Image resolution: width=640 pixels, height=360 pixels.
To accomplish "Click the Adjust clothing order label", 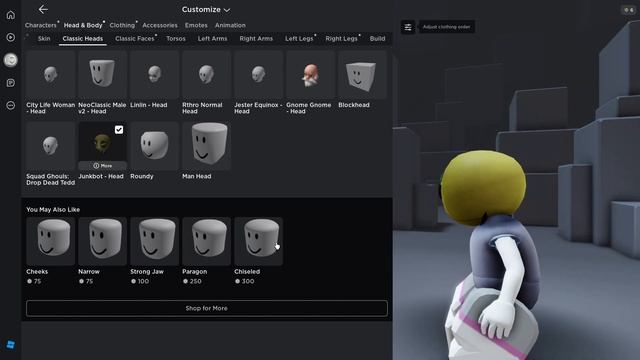I will click(x=447, y=27).
